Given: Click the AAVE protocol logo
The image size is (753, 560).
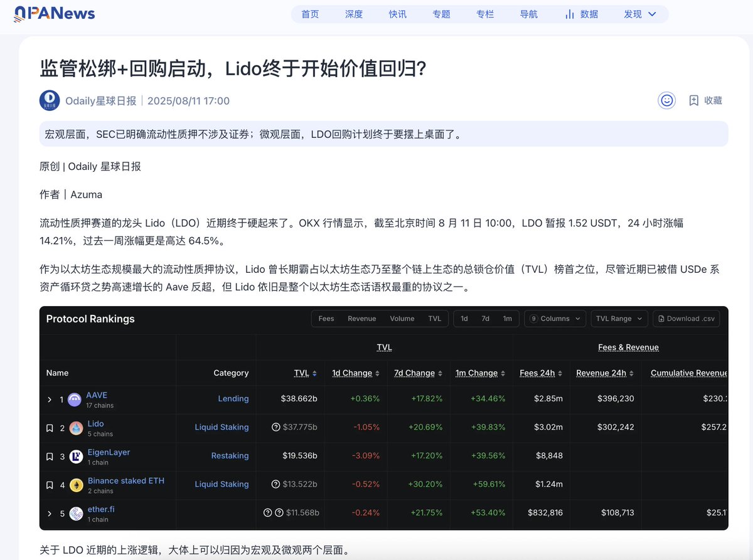Looking at the screenshot, I should click(x=75, y=399).
